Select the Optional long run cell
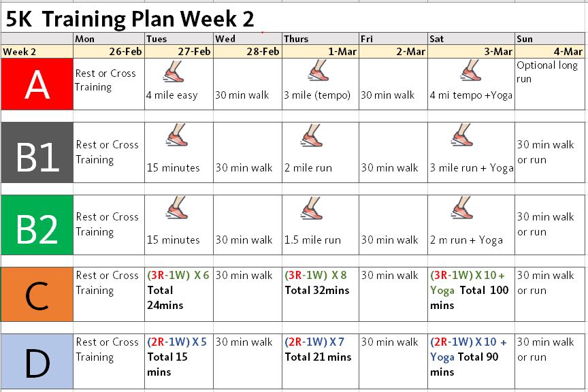Screen dimensions: 588x392 coord(550,84)
